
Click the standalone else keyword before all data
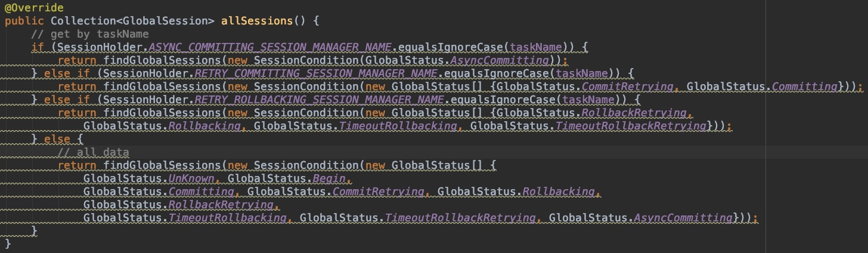pyautogui.click(x=57, y=138)
